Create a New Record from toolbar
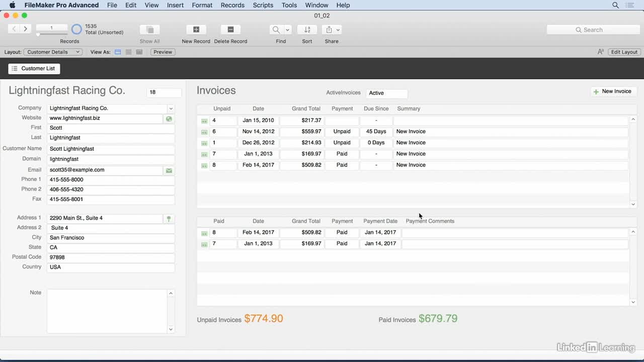 [x=196, y=30]
